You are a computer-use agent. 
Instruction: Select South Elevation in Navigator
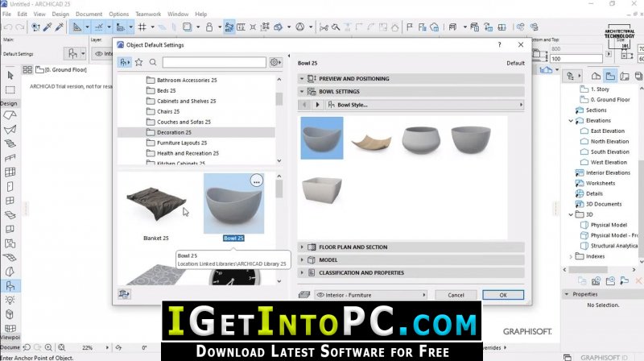[609, 151]
